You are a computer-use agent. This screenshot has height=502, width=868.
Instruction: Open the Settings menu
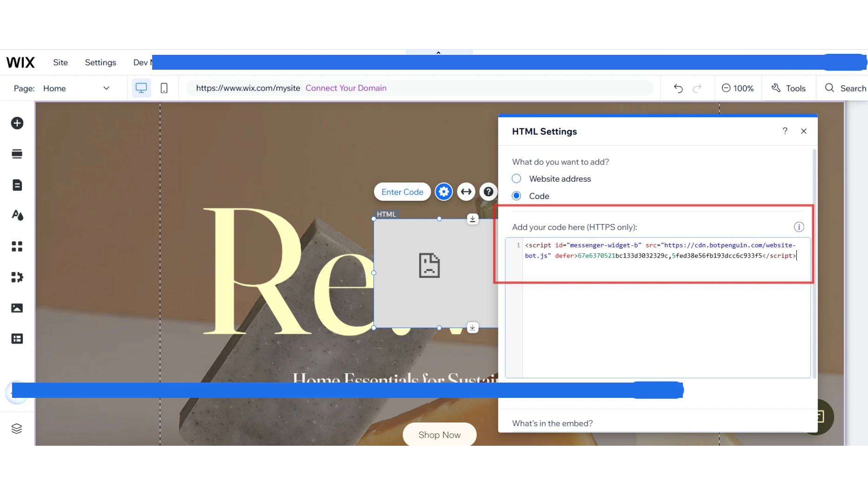click(x=100, y=62)
